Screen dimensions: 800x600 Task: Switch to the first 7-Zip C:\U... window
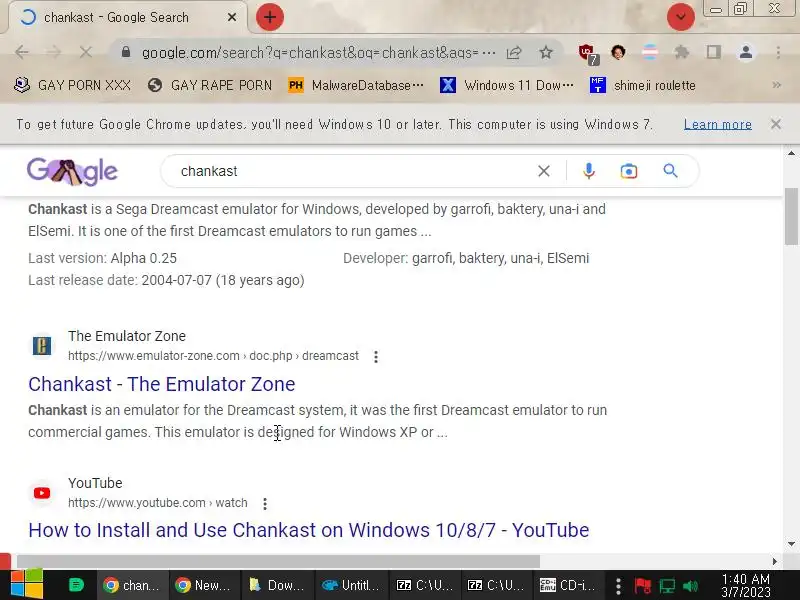tap(424, 585)
